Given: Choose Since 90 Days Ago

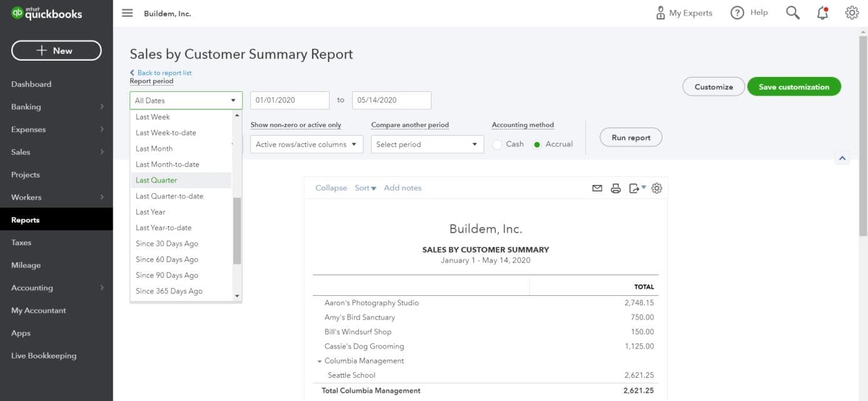Looking at the screenshot, I should (181, 275).
